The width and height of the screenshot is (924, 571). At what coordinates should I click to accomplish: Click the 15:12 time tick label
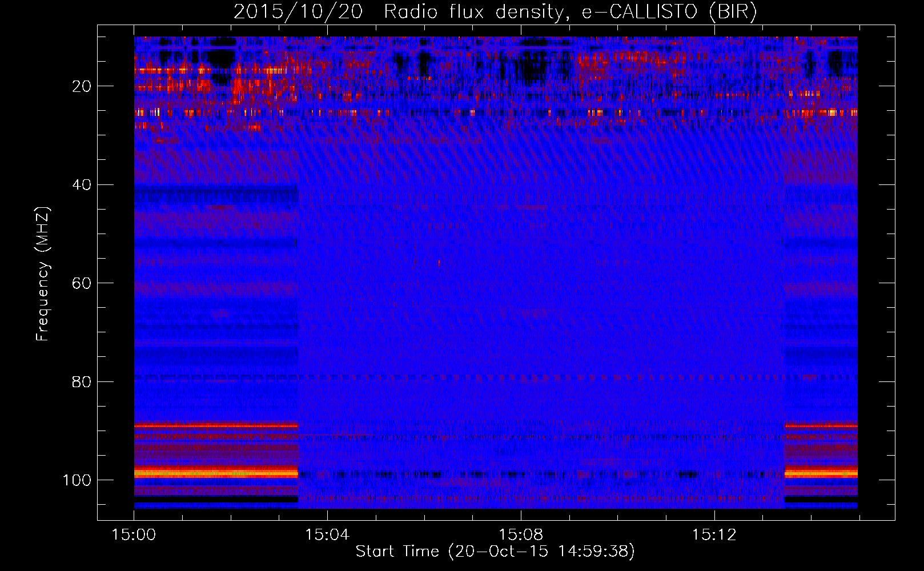tap(714, 535)
